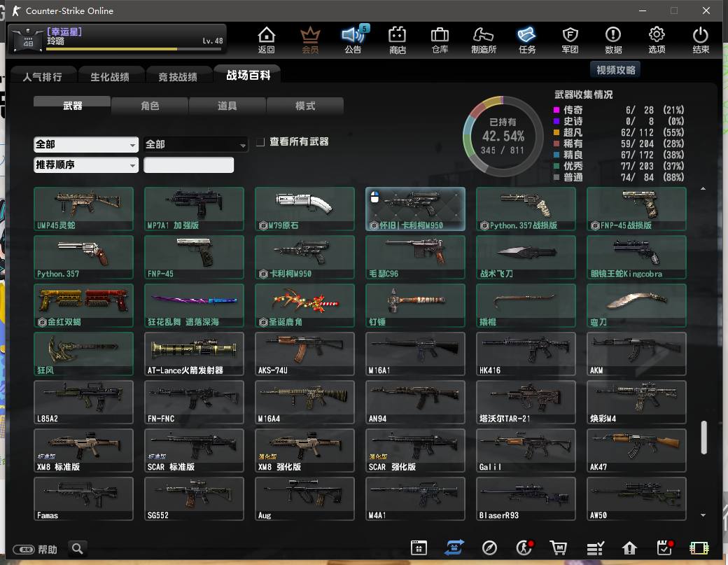Screen dimensions: 728x565
Task: Click the running man timer icon
Action: pyautogui.click(x=524, y=547)
